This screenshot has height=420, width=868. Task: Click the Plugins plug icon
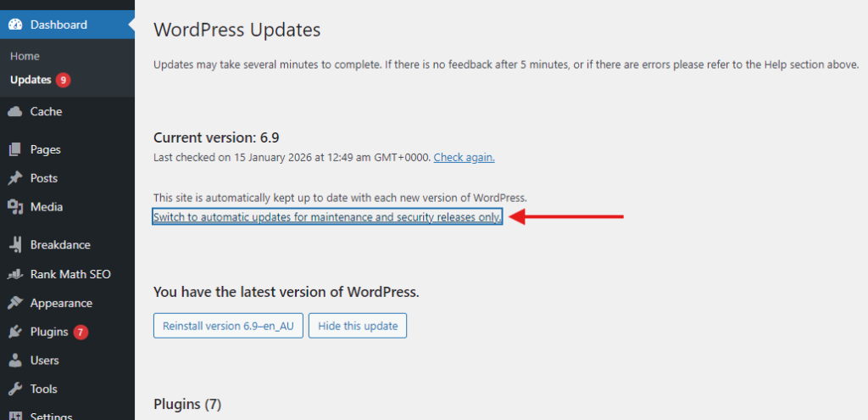coord(14,332)
